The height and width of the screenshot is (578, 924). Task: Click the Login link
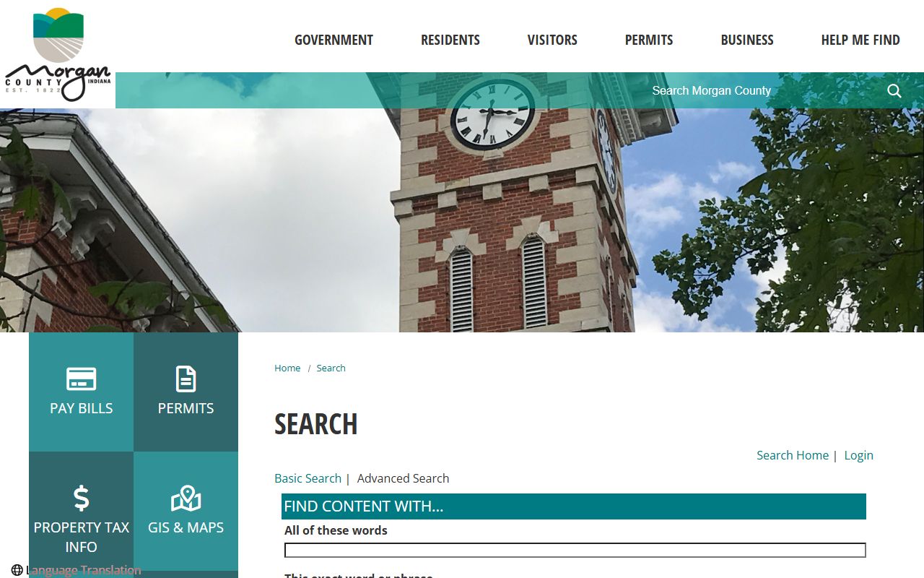(x=858, y=455)
